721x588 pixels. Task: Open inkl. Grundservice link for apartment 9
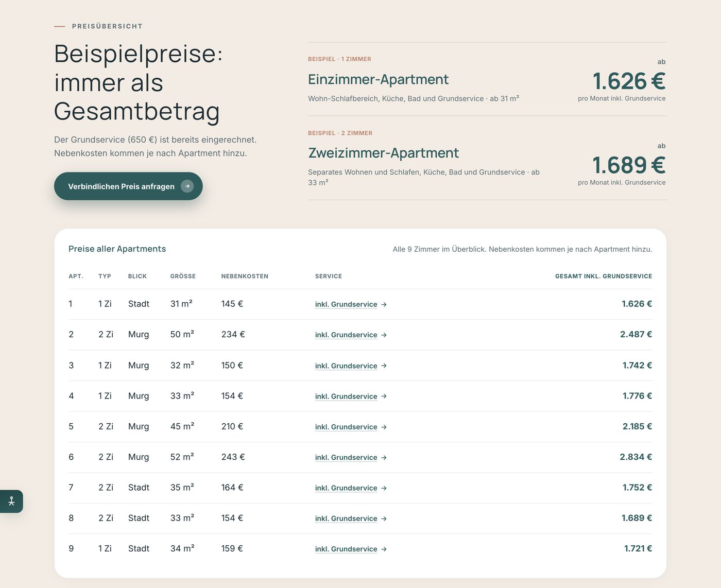click(x=346, y=549)
